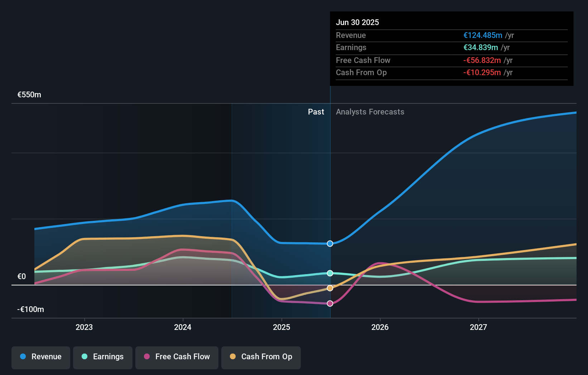Switch to the Past section of the chart
This screenshot has width=588, height=375.
316,112
